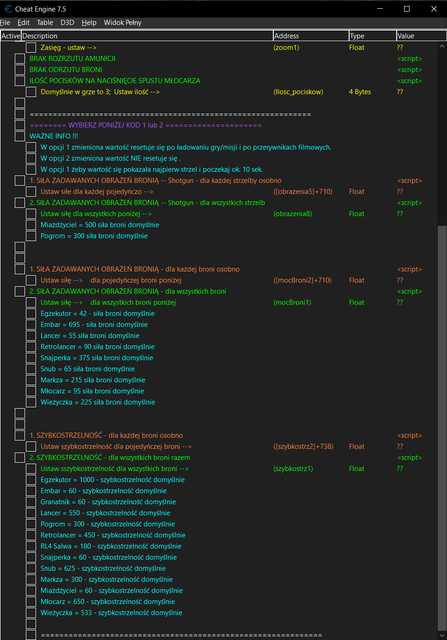Click the Active column header

click(11, 36)
